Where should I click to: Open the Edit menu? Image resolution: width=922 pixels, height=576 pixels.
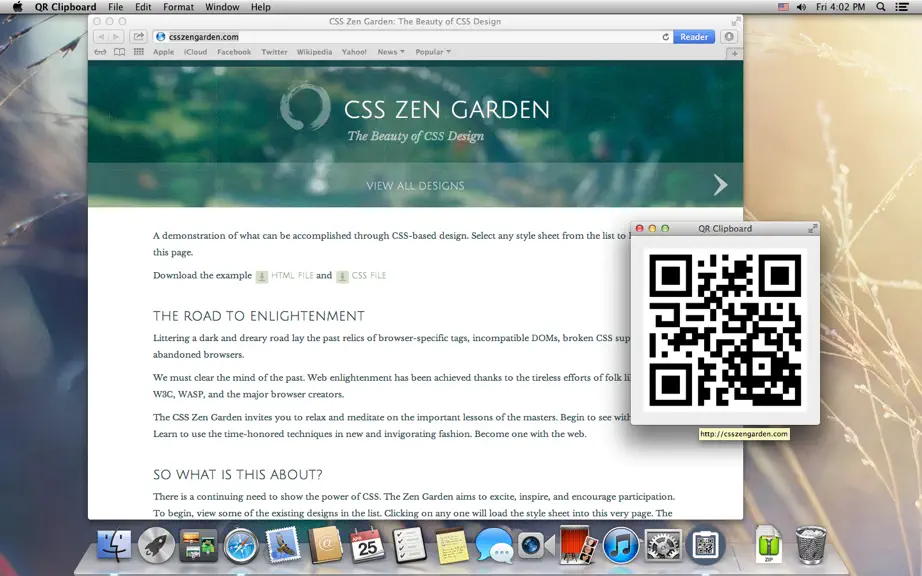[x=143, y=7]
